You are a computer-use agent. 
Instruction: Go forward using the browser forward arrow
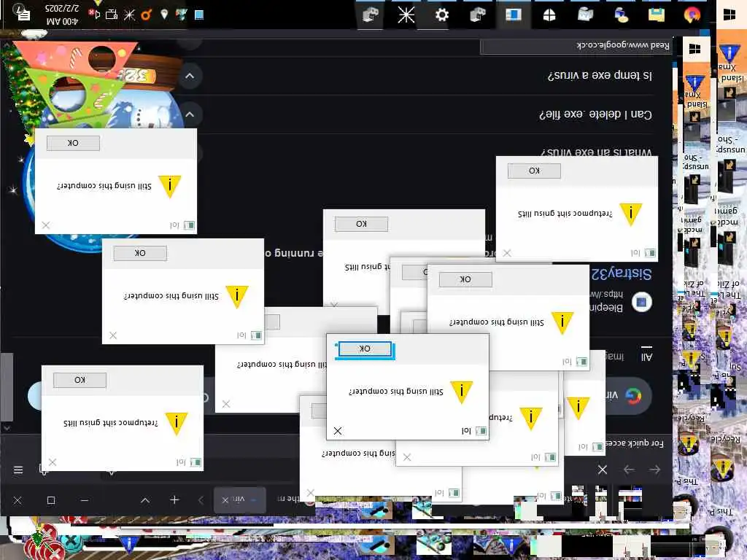pyautogui.click(x=629, y=470)
